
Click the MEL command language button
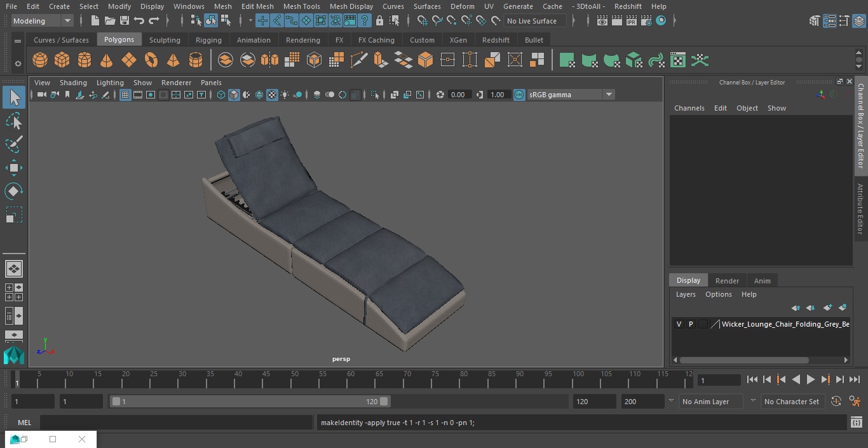[24, 423]
